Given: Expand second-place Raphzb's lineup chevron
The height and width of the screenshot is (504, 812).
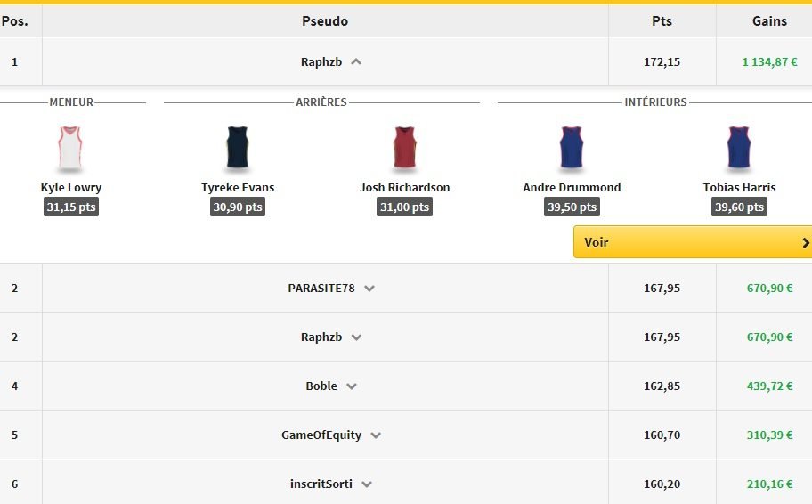Looking at the screenshot, I should click(356, 337).
